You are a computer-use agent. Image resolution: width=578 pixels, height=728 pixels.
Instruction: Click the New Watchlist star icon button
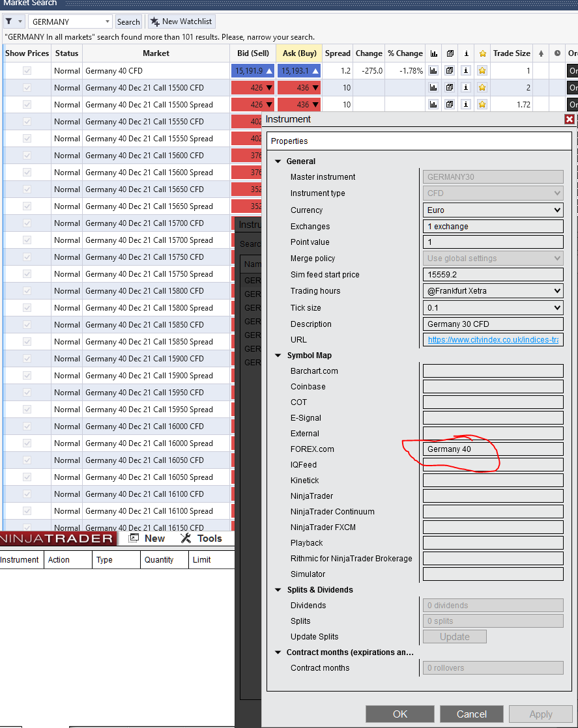181,21
